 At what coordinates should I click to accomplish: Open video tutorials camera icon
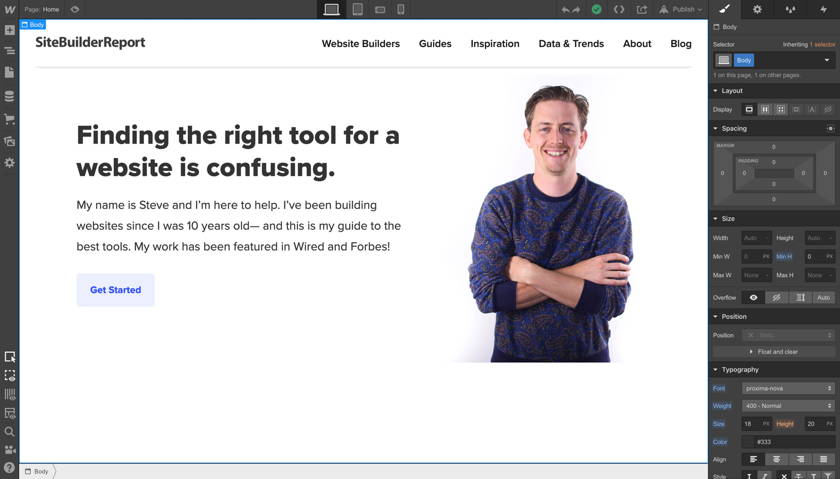(x=10, y=450)
